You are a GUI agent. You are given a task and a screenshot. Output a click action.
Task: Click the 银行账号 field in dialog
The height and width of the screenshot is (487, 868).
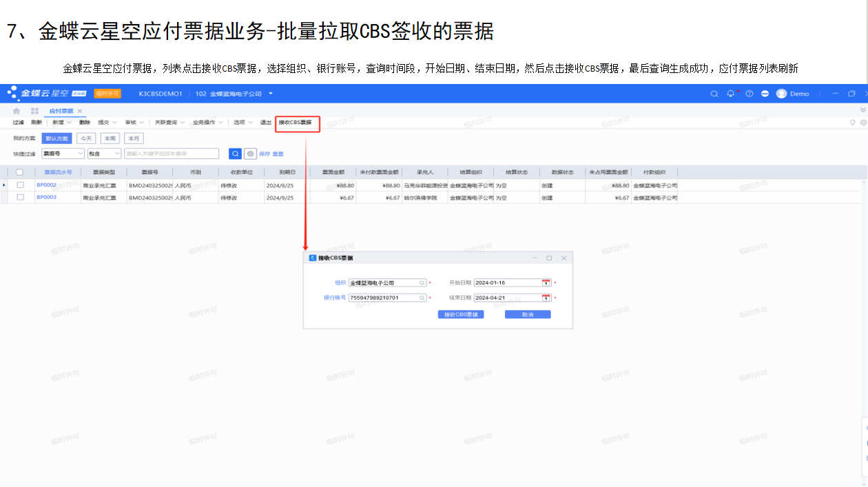coord(388,298)
